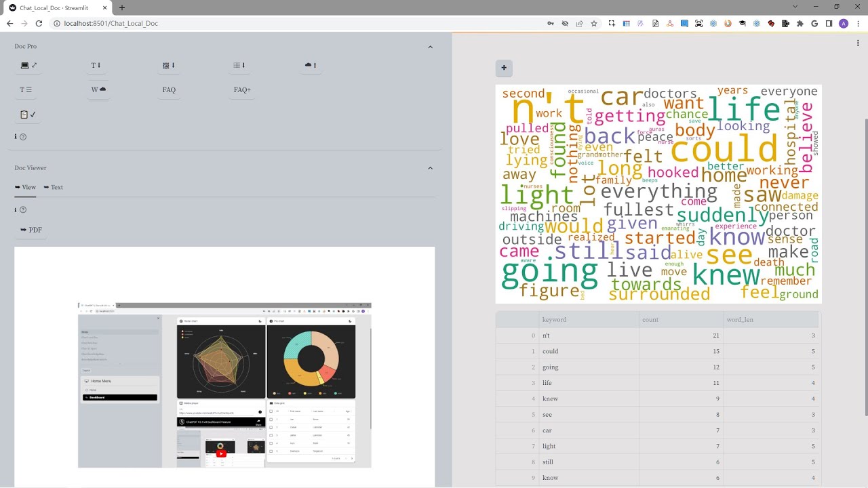Click the cloud upload button in Doc Pro
Image resolution: width=868 pixels, height=488 pixels.
pyautogui.click(x=311, y=65)
